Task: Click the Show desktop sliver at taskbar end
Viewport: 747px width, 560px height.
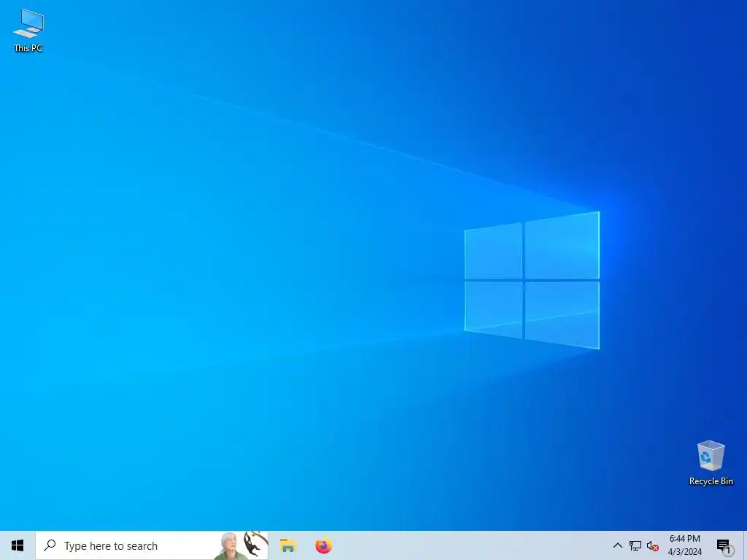Action: (x=745, y=545)
